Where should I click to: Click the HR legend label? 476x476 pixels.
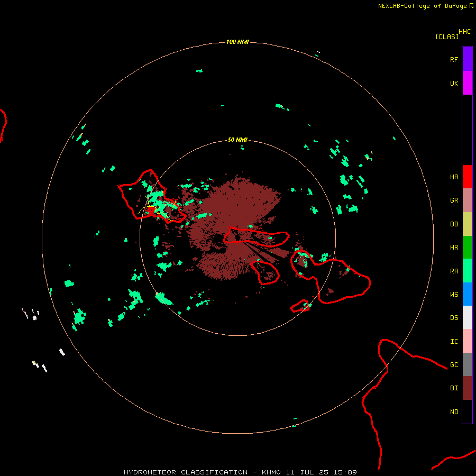click(454, 248)
